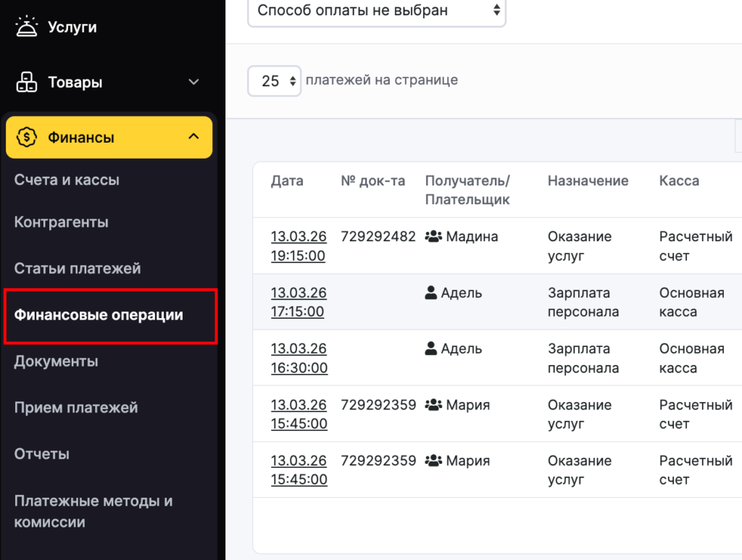Open the Отчеты section

pyautogui.click(x=42, y=454)
